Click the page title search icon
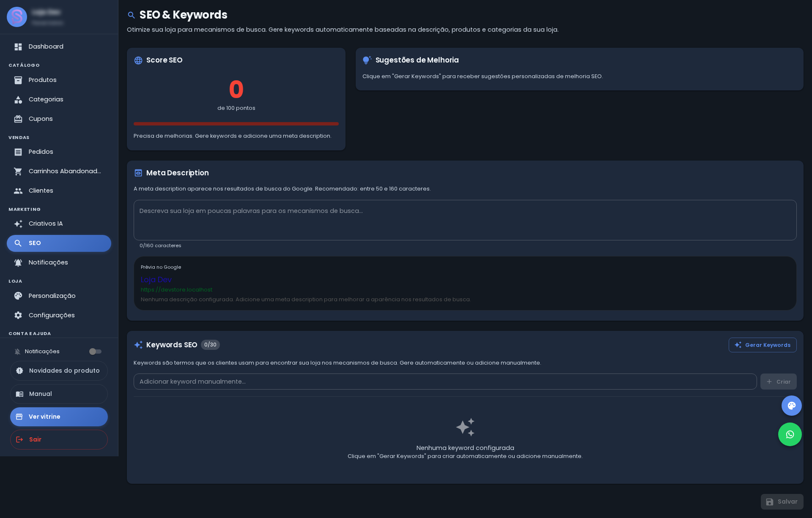The height and width of the screenshot is (518, 812). (x=132, y=15)
